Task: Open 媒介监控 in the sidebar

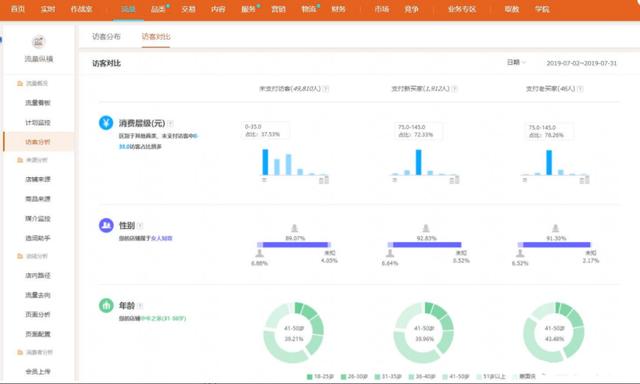Action: 38,218
